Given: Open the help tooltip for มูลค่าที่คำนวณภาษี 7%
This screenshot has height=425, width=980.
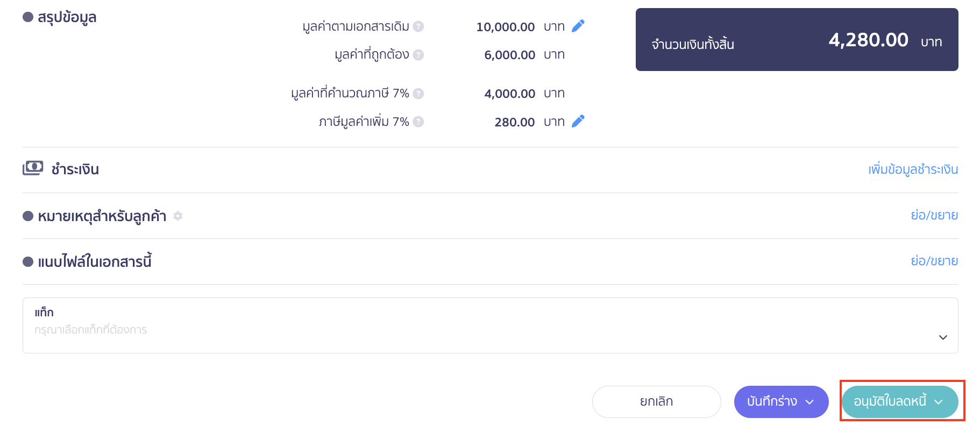Looking at the screenshot, I should click(x=419, y=93).
